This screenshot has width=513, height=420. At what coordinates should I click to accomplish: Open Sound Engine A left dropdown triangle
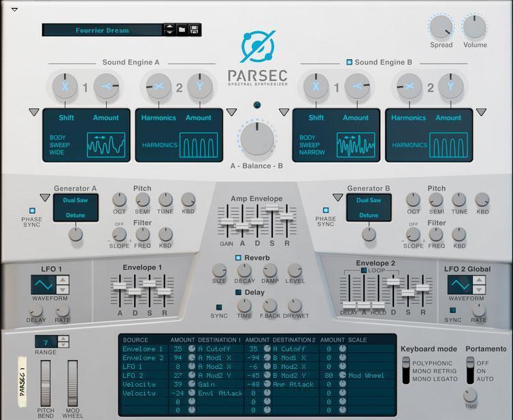pos(33,112)
